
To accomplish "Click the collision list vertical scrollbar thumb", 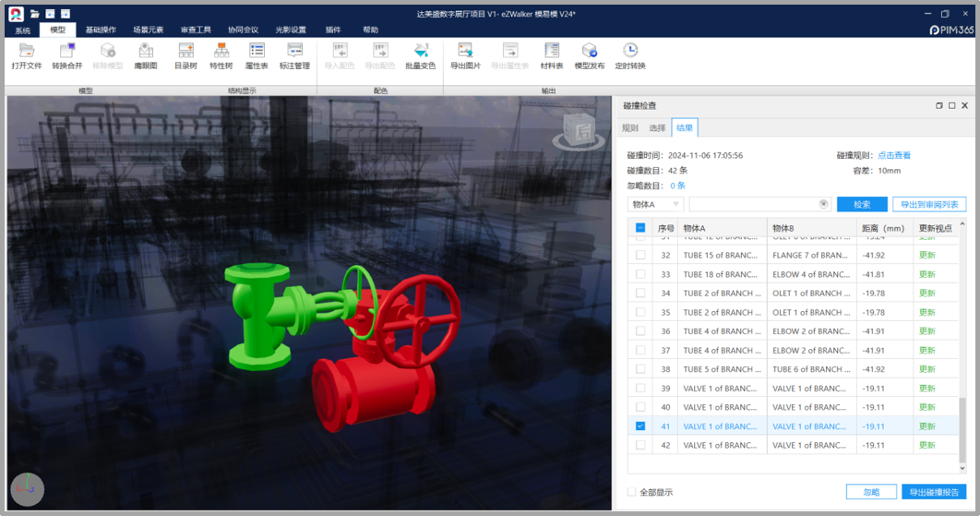I will (962, 428).
